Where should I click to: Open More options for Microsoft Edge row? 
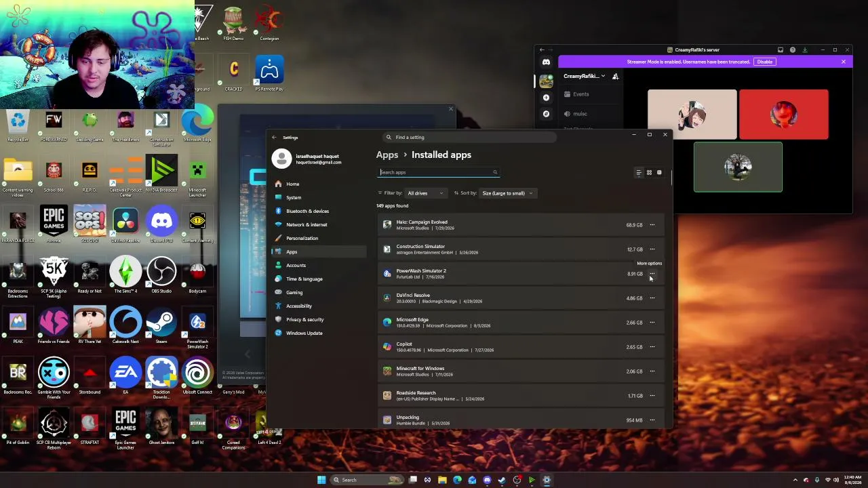point(652,323)
